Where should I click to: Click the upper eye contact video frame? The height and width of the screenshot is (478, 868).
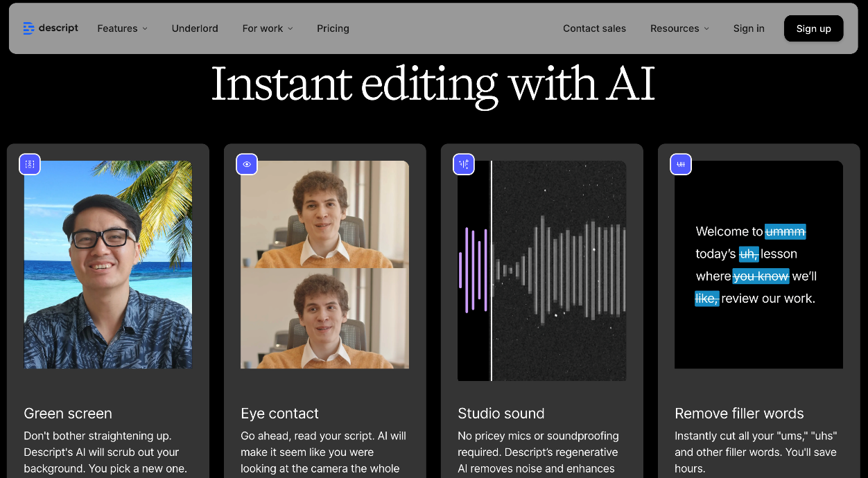point(324,215)
